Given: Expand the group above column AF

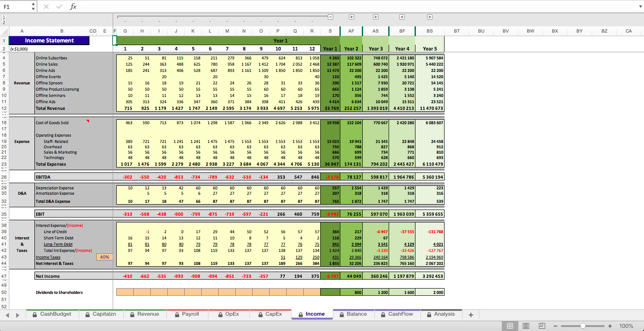Looking at the screenshot, I should 352,17.
